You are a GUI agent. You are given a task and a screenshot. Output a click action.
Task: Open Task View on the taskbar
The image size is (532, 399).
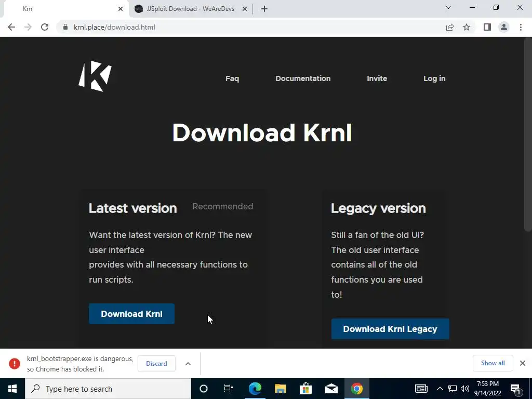click(x=229, y=389)
